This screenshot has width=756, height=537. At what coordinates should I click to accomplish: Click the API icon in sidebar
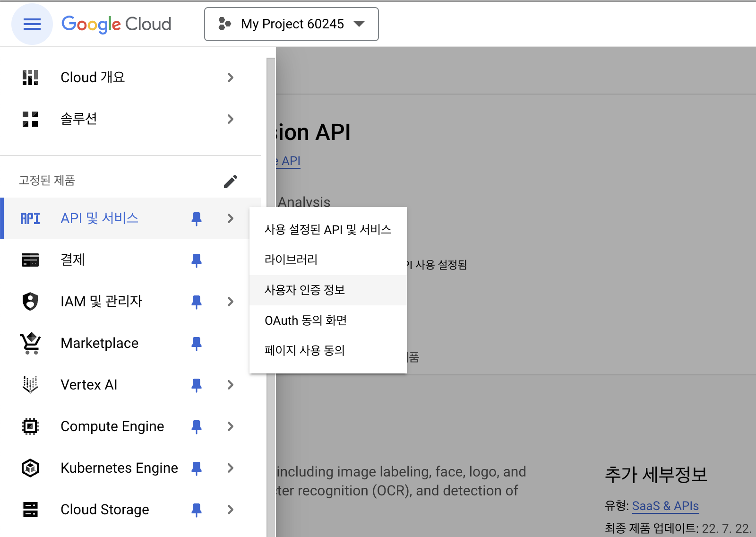pos(30,218)
